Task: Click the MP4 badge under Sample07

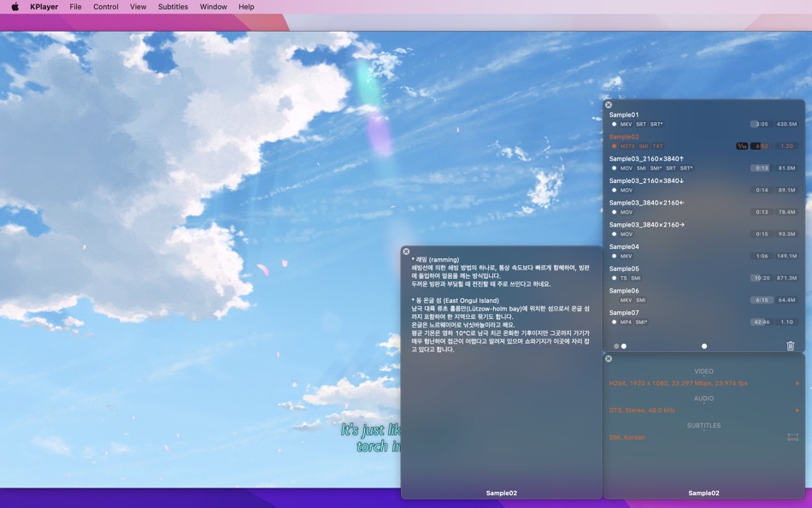Action: click(626, 322)
